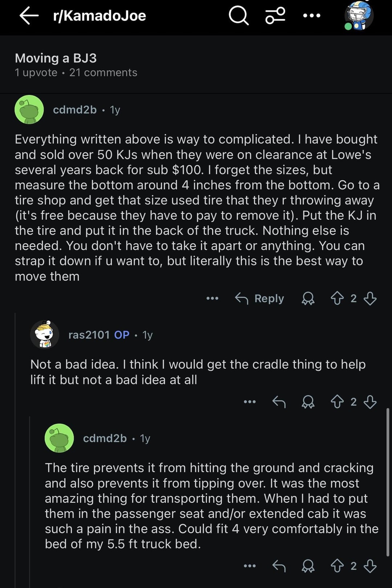Give award to cdmd2b's first comment
The height and width of the screenshot is (588, 392).
click(308, 298)
